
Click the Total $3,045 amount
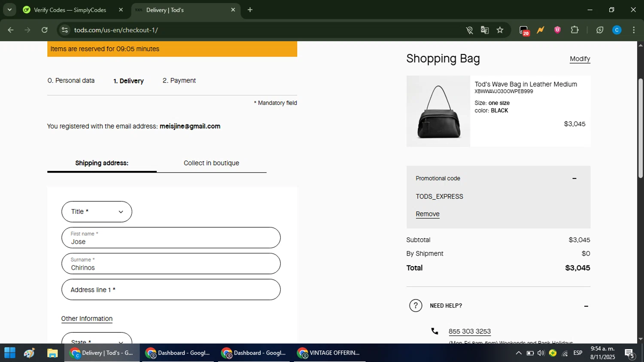[x=577, y=268]
